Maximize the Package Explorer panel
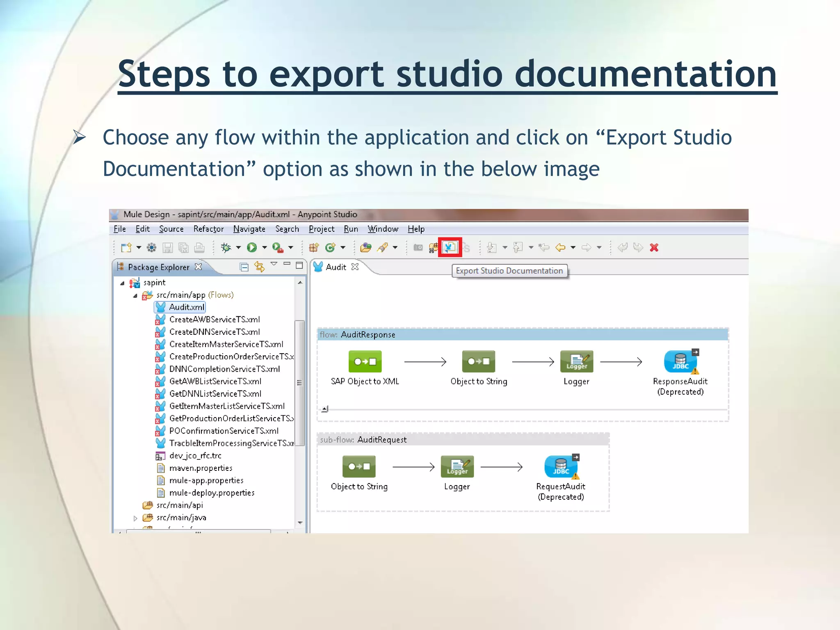The image size is (840, 630). point(299,265)
